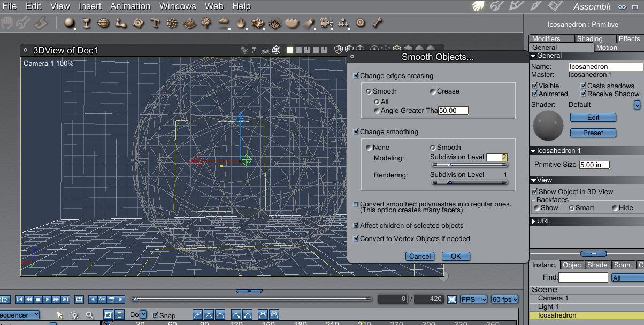
Task: Choose the Target helper object tool
Action: pos(361,23)
